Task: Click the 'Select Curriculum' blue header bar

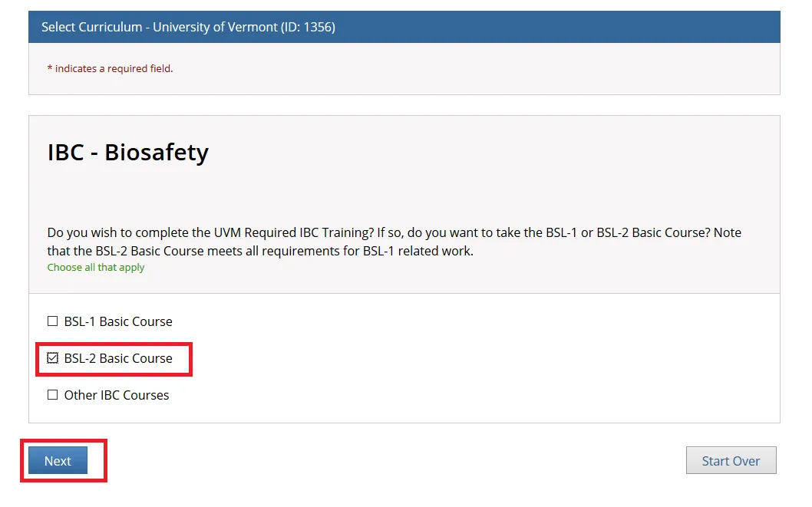Action: [x=537, y=27]
